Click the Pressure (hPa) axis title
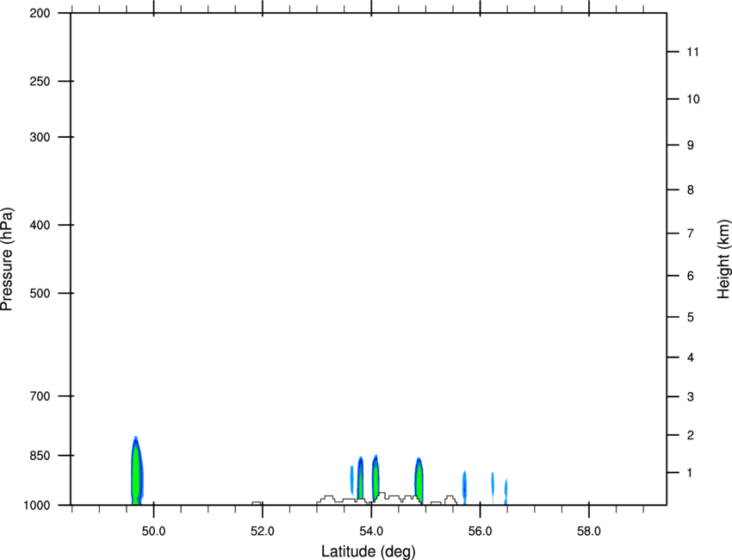The image size is (732, 560). (7, 259)
